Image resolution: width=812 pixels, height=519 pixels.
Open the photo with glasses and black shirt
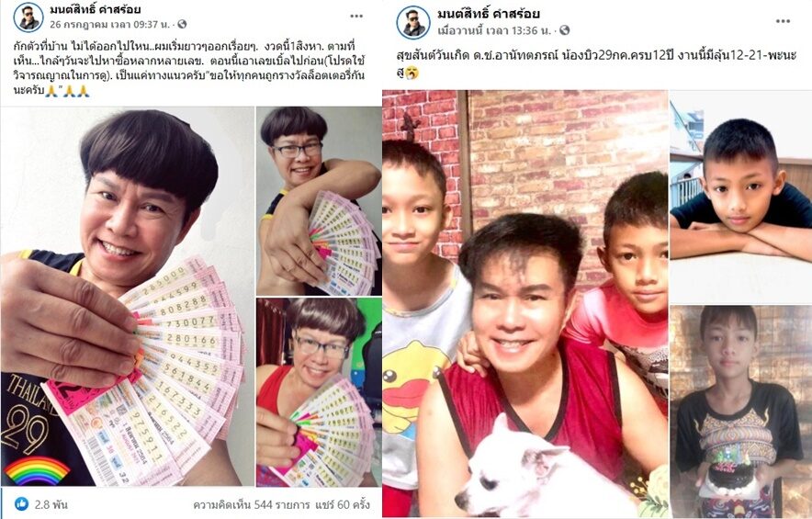(319, 201)
